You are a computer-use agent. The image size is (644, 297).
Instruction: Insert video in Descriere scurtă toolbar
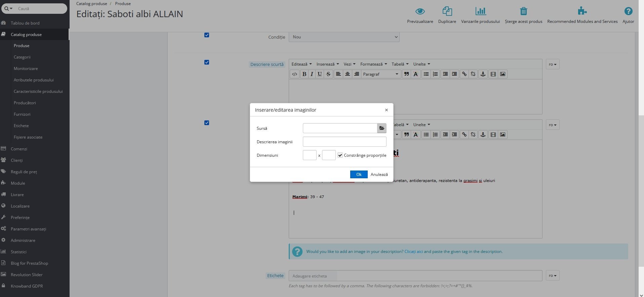493,74
